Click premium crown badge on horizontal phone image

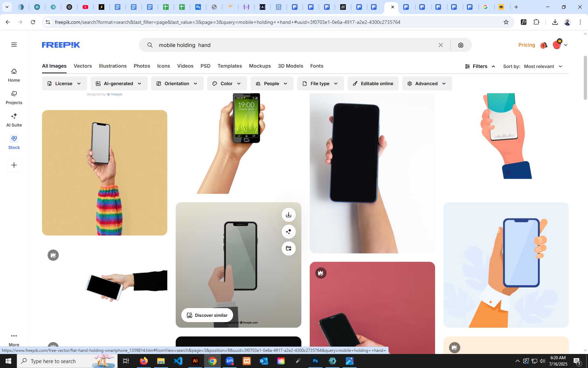[x=53, y=255]
